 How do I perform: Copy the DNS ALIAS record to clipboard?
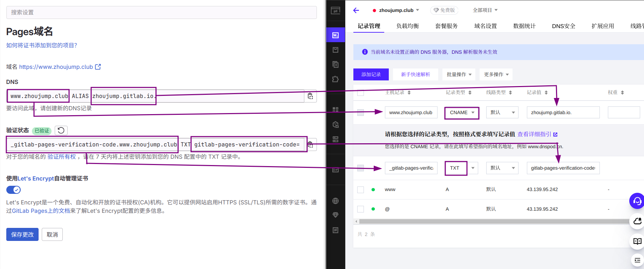310,96
